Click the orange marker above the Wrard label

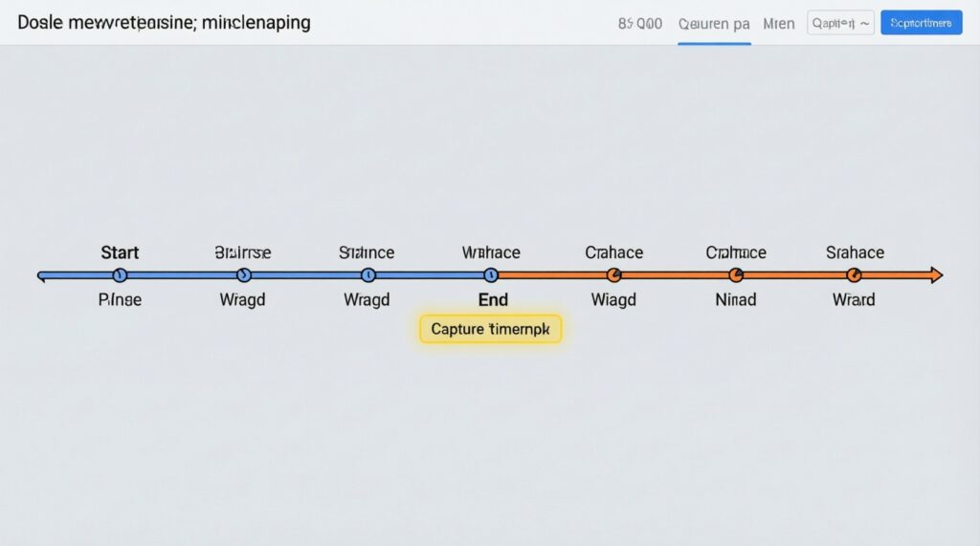tap(855, 275)
